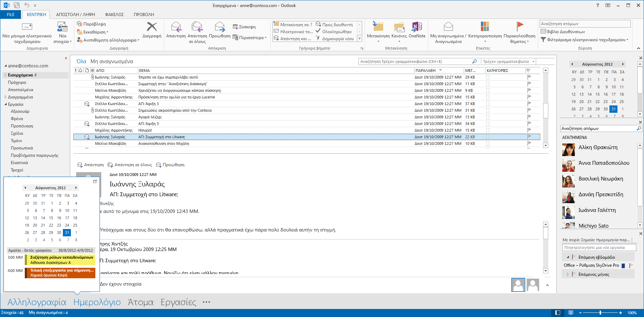Collapse the anne@contoso.com account tree
This screenshot has height=317, width=644.
6,66
